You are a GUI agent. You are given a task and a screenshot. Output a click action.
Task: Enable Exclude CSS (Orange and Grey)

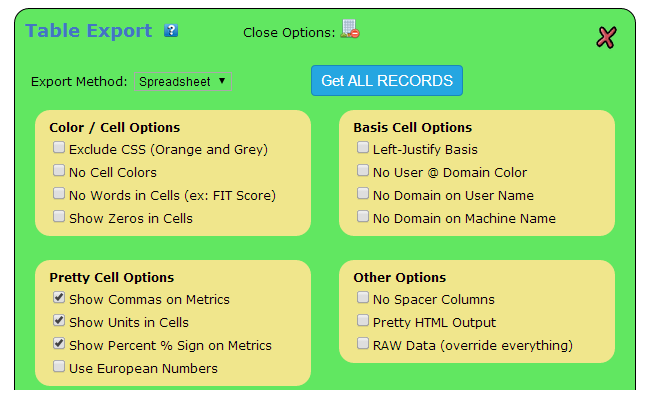[59, 147]
